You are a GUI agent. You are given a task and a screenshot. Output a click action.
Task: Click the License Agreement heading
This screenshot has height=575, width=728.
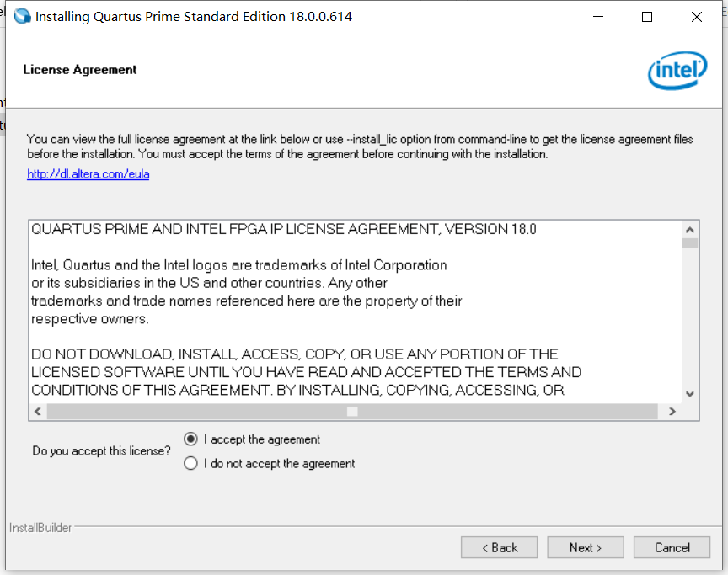(79, 70)
